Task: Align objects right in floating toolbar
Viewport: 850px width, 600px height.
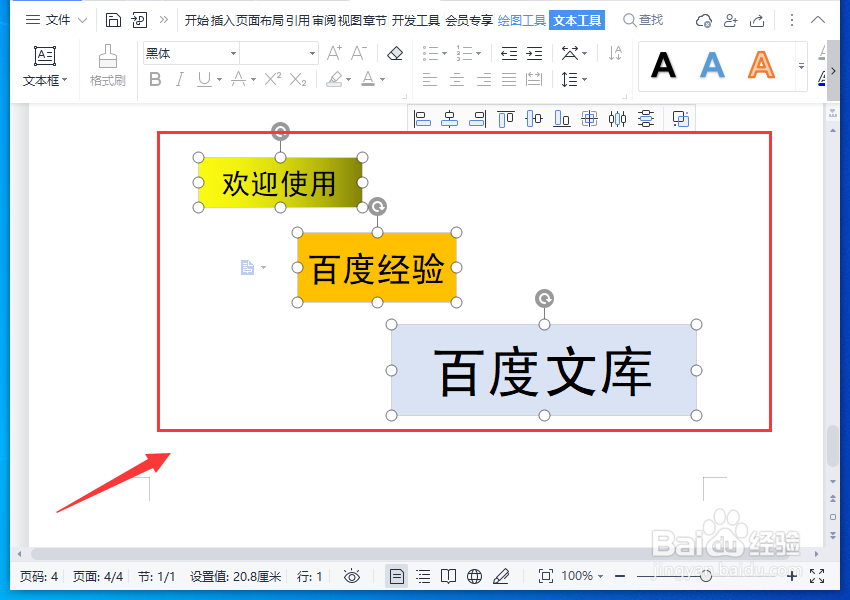Action: point(478,119)
